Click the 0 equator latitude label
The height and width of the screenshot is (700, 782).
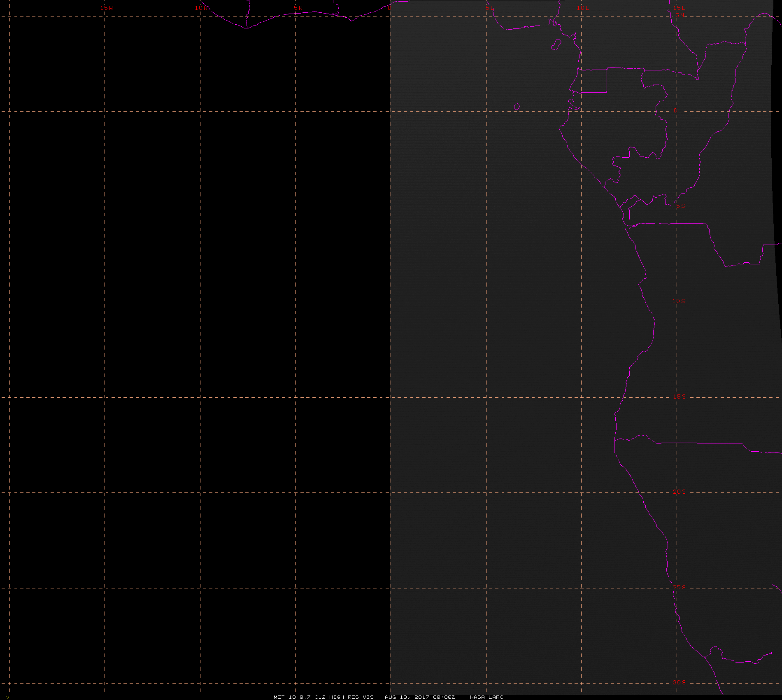pos(675,111)
